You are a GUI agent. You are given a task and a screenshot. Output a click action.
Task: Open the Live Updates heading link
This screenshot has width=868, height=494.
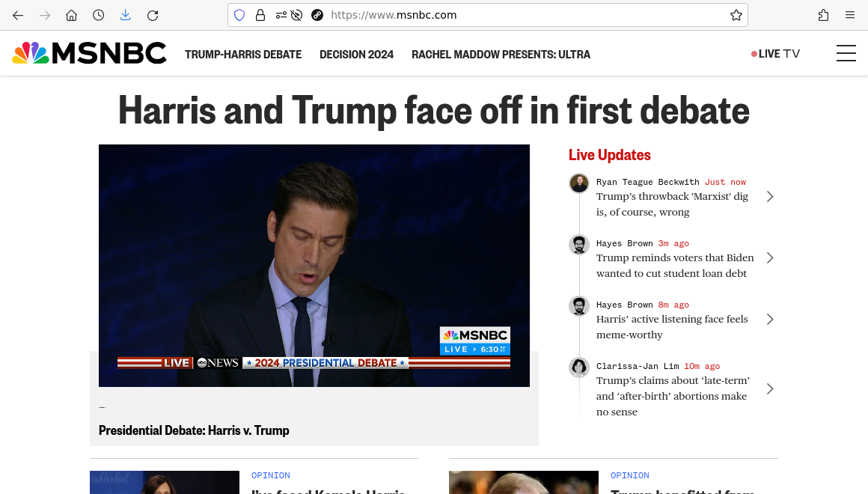(x=609, y=155)
